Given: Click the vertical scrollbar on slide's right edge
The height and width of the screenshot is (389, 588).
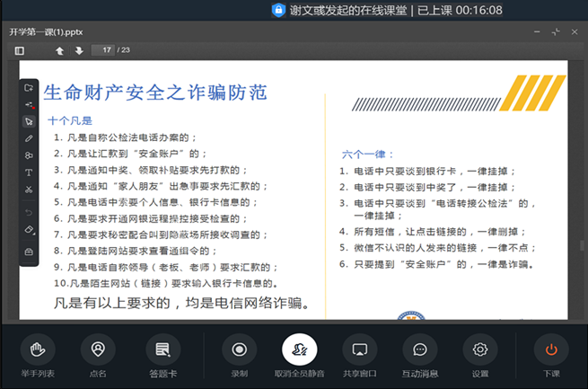Looking at the screenshot, I should (582, 245).
